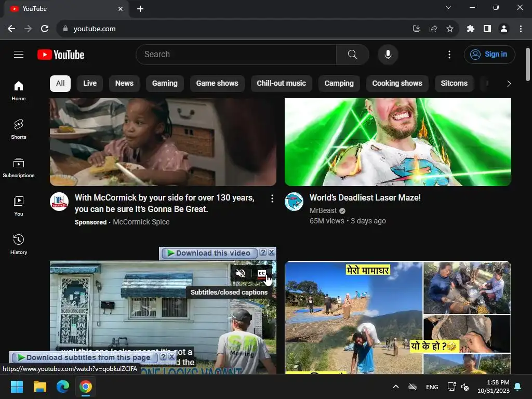Screen dimensions: 532x399
Task: Select the News filter chip
Action: (124, 84)
